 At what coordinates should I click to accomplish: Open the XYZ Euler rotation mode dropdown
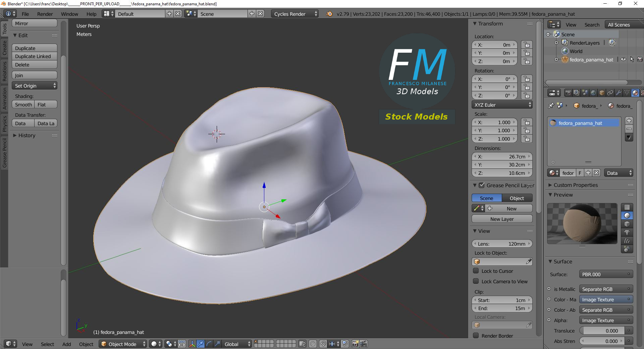click(x=502, y=105)
